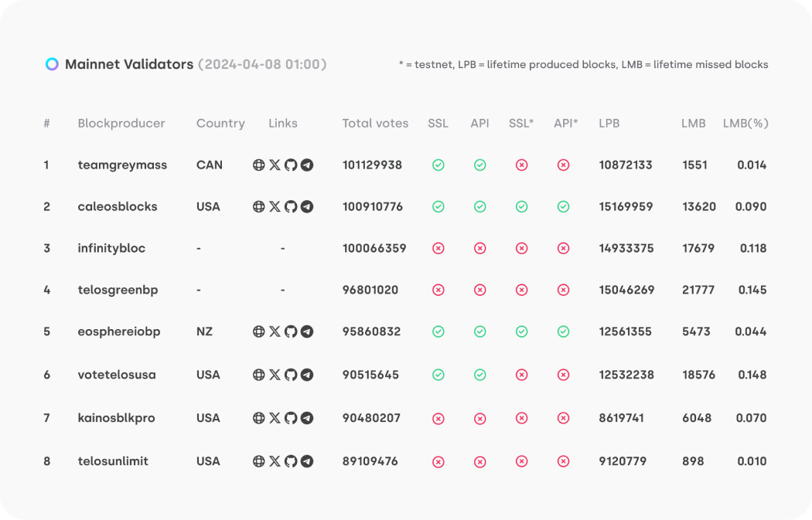Click the Blockproducer column header
This screenshot has height=520, width=812.
[121, 123]
